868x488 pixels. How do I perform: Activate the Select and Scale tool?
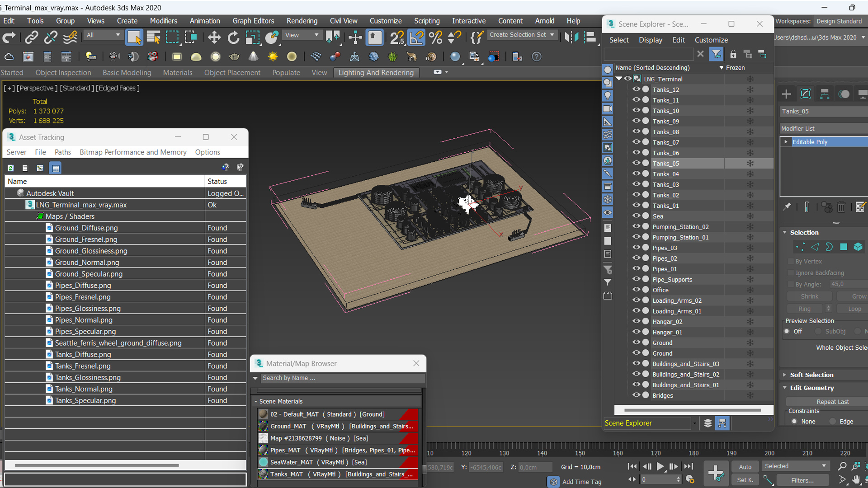pyautogui.click(x=252, y=38)
